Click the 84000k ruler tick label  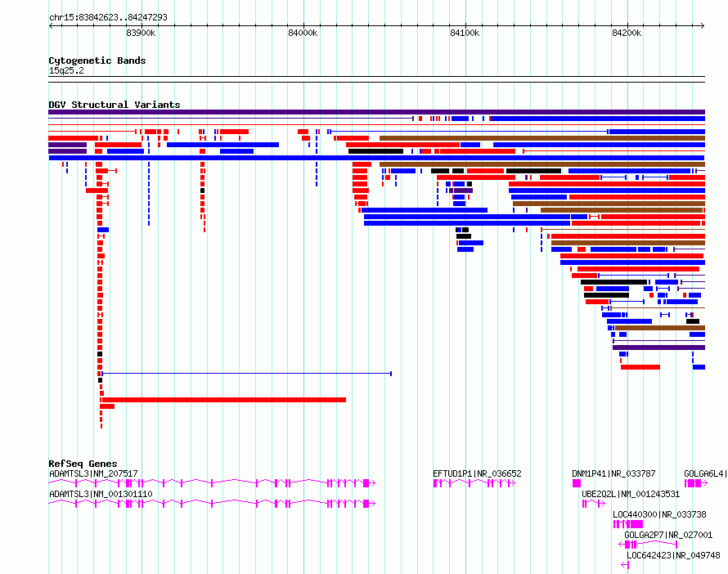303,33
